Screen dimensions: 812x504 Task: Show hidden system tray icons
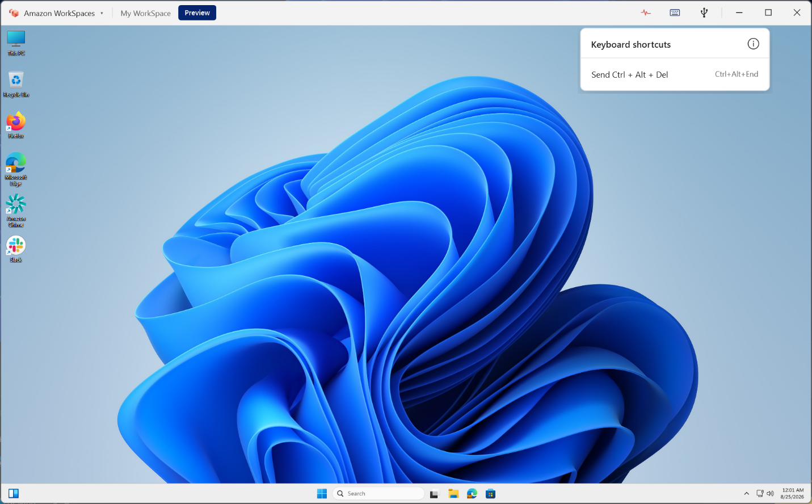(746, 494)
